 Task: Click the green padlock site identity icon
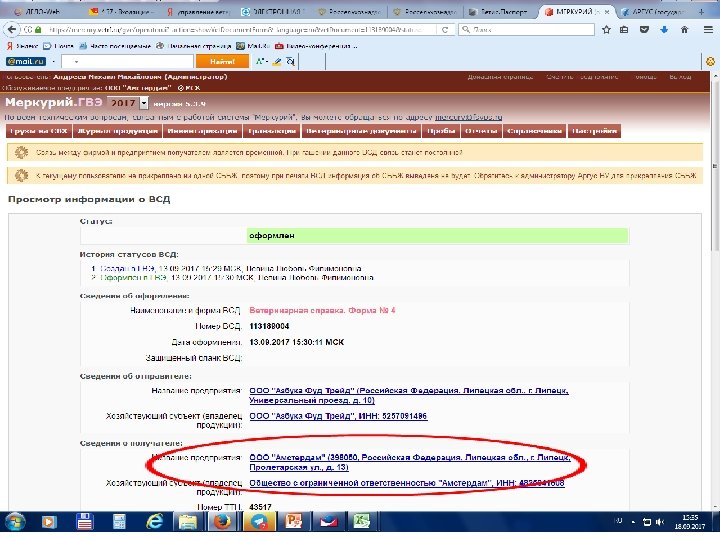coord(38,29)
